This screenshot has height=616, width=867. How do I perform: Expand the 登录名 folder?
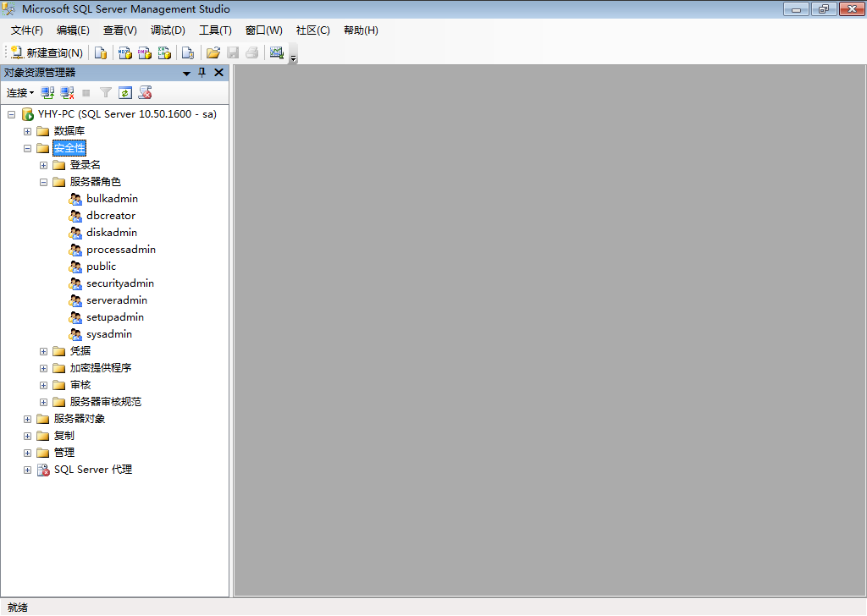point(43,165)
